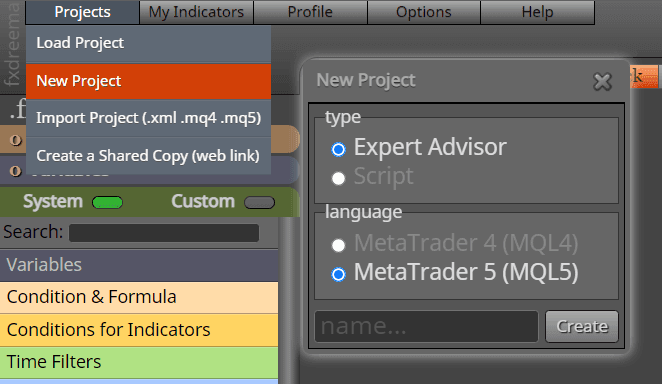Expand the Variables category
This screenshot has width=662, height=384.
click(x=139, y=265)
